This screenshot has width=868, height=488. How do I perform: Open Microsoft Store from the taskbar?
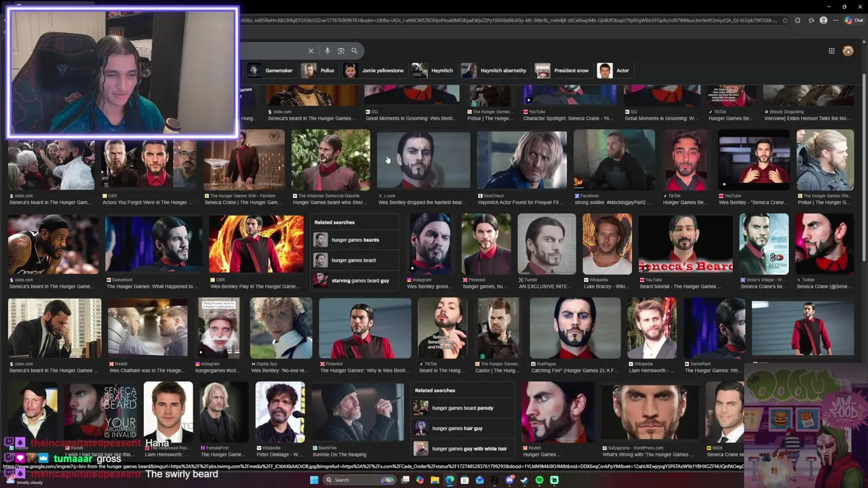(x=465, y=480)
